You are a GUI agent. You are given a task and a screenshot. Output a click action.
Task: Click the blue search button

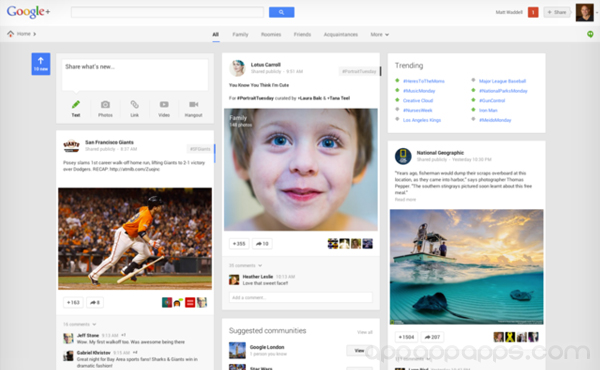(281, 12)
